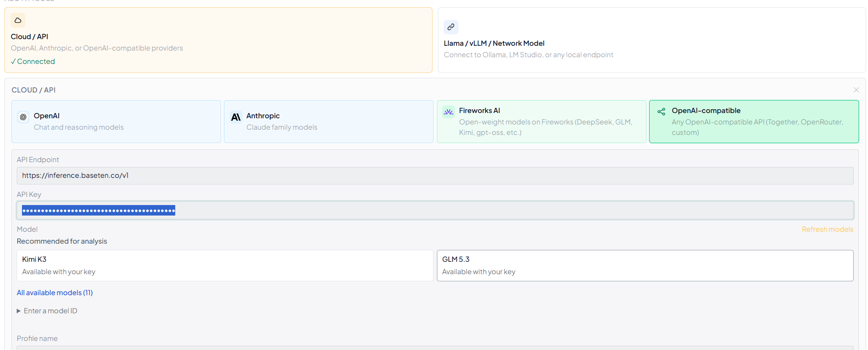Focus the API Endpoint field

tap(435, 175)
